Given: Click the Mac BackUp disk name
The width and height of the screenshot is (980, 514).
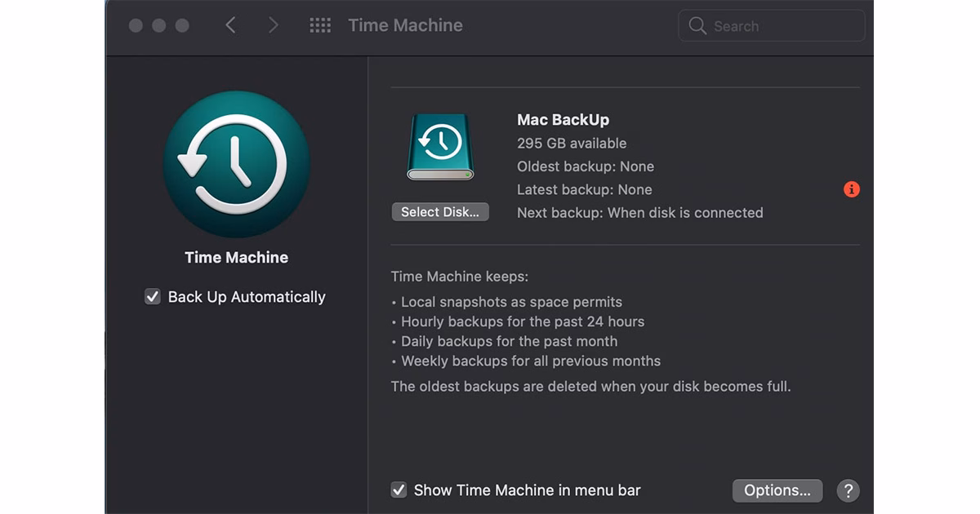Looking at the screenshot, I should pyautogui.click(x=563, y=120).
